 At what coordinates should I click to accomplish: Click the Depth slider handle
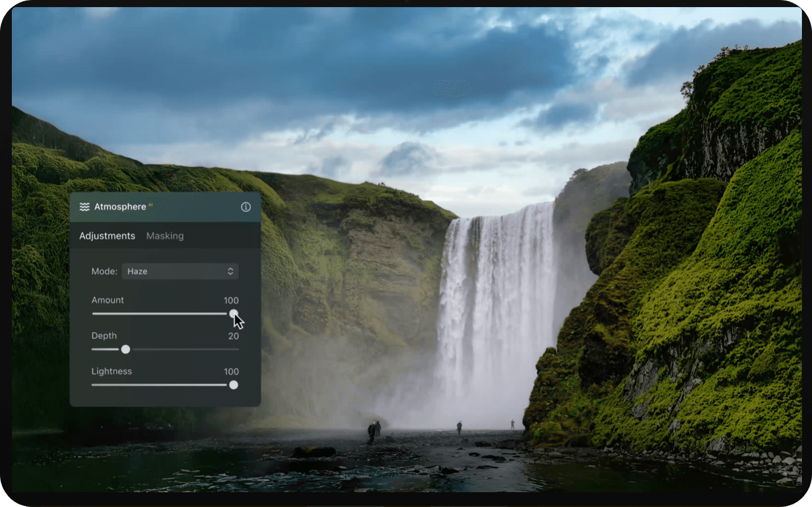(125, 349)
